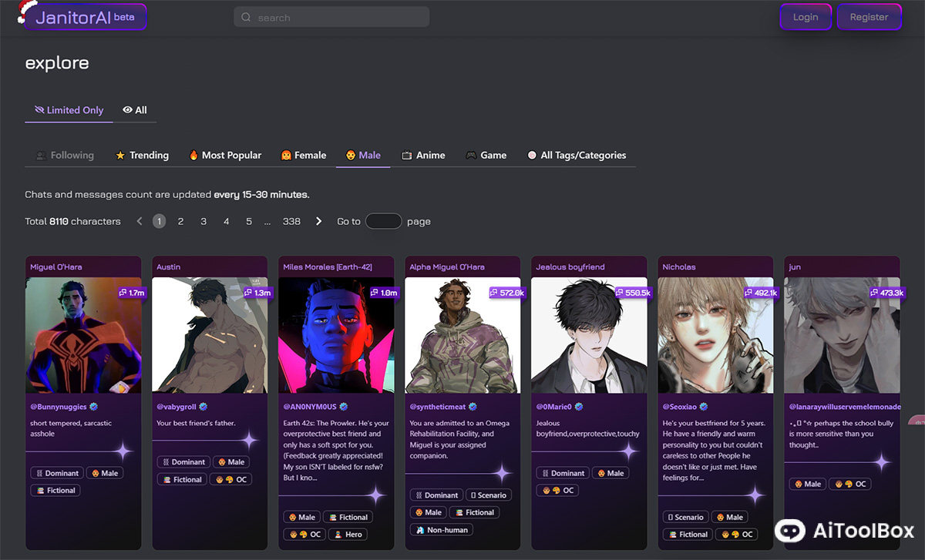The width and height of the screenshot is (925, 560).
Task: Click the 1.3m chat count badge
Action: (258, 293)
